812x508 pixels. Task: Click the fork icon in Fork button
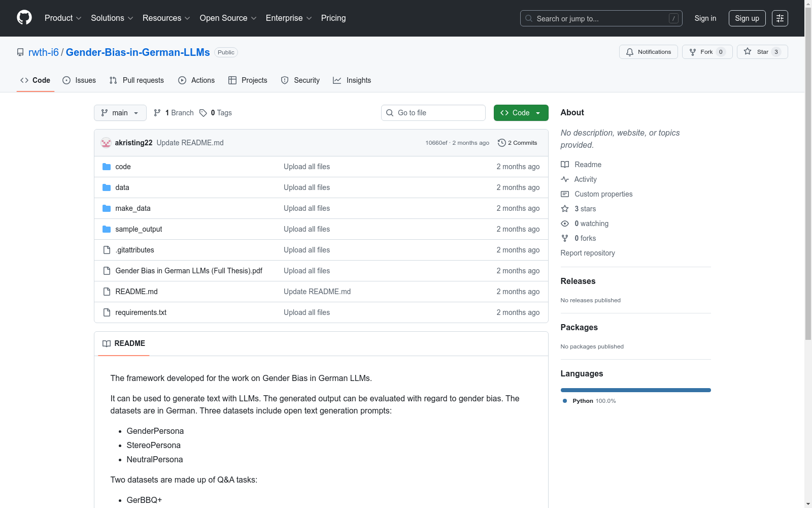(x=693, y=52)
